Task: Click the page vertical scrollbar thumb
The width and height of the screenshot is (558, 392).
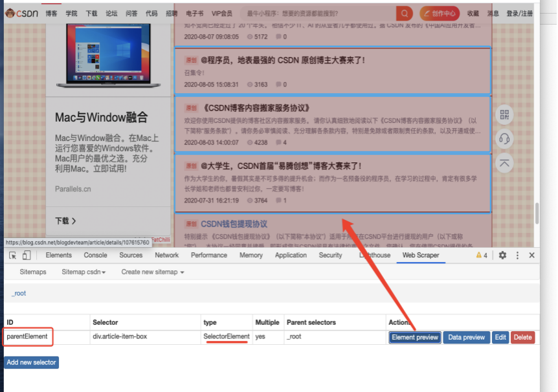Action: [537, 213]
